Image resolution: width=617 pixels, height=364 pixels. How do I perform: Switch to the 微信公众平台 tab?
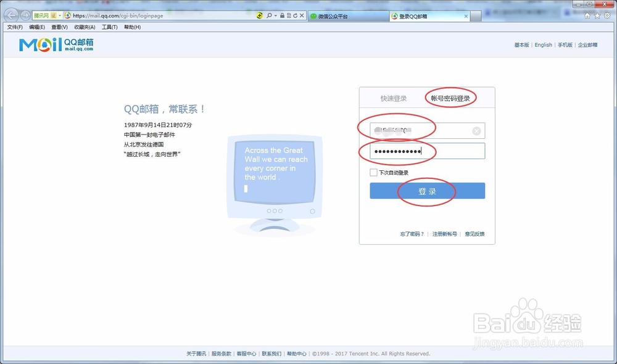click(348, 16)
